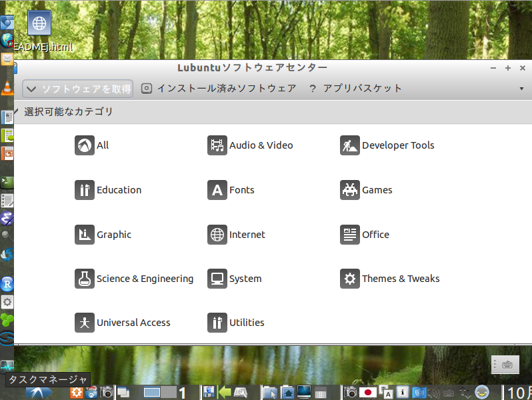The image size is (532, 400).
Task: Open the Office category
Action: tap(365, 235)
